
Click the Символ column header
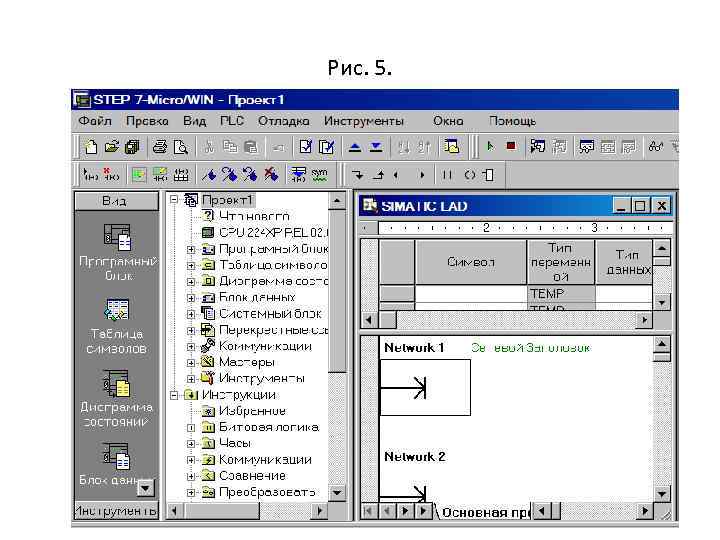[x=471, y=262]
